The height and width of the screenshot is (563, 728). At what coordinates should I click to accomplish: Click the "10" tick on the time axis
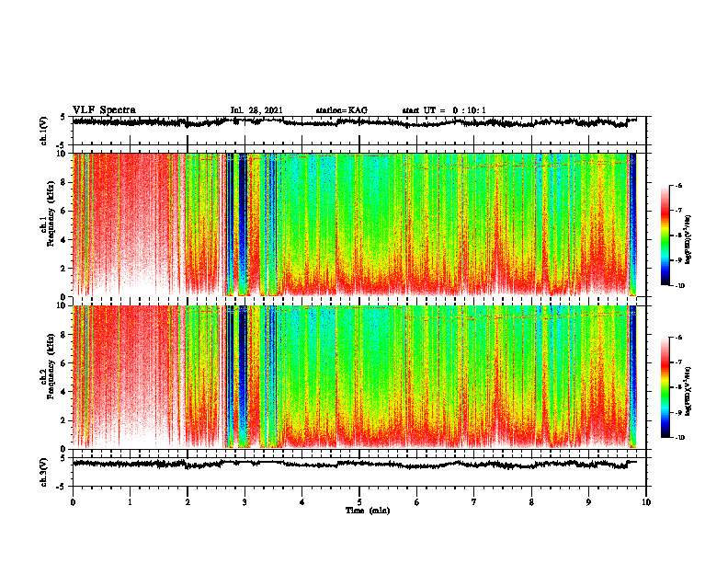[x=646, y=502]
